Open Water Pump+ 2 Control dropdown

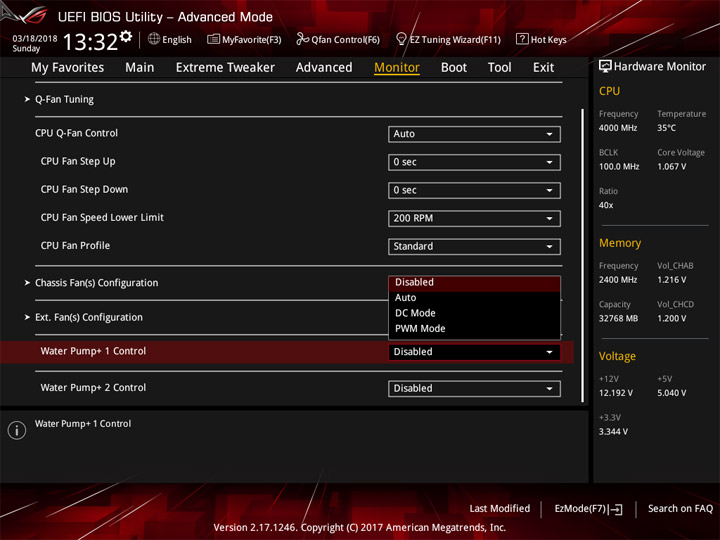click(474, 389)
